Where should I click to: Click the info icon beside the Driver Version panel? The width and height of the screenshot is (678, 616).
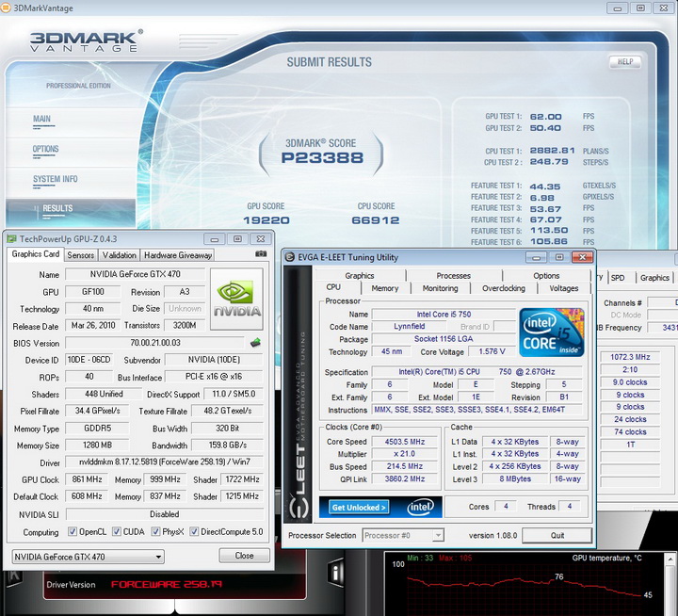336,574
